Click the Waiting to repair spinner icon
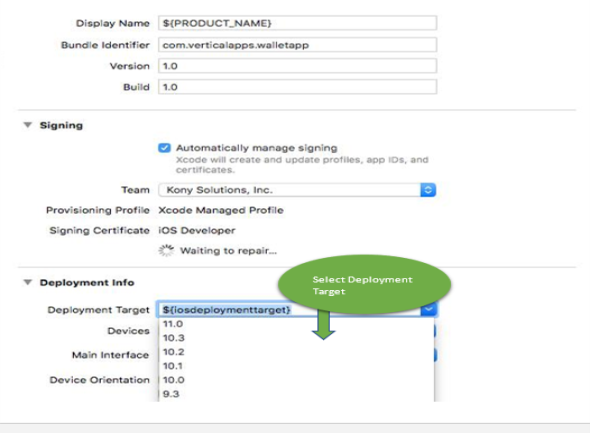Viewport: 590px width, 433px height. [166, 251]
